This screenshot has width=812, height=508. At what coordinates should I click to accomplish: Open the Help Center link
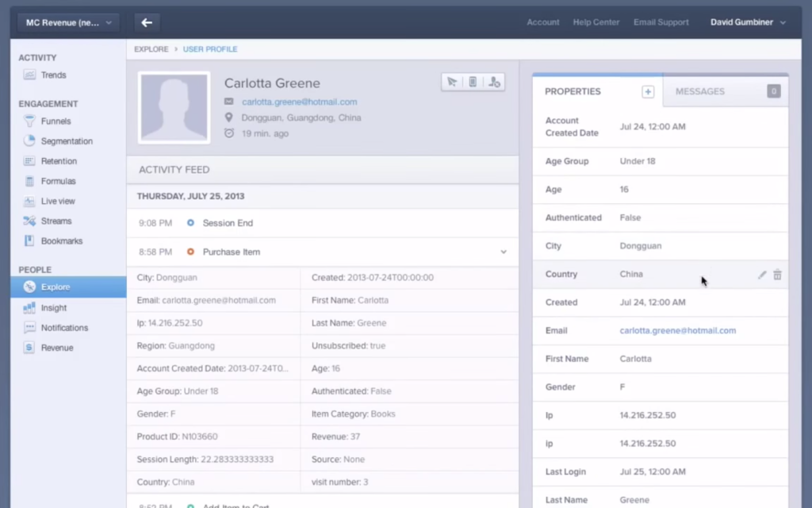click(x=596, y=22)
